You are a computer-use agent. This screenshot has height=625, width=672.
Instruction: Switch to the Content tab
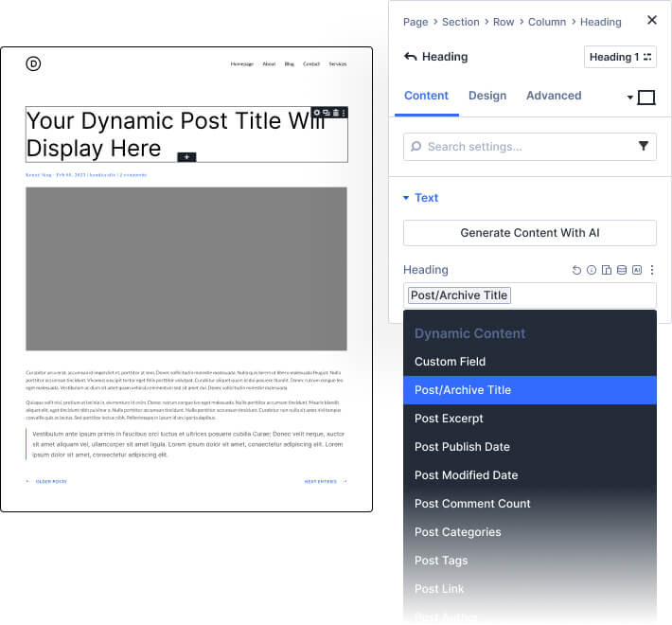point(426,96)
